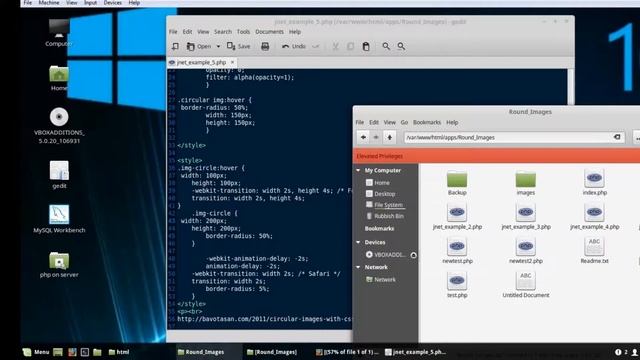Collapse the My Computer sidebar section
The height and width of the screenshot is (360, 640).
click(358, 170)
